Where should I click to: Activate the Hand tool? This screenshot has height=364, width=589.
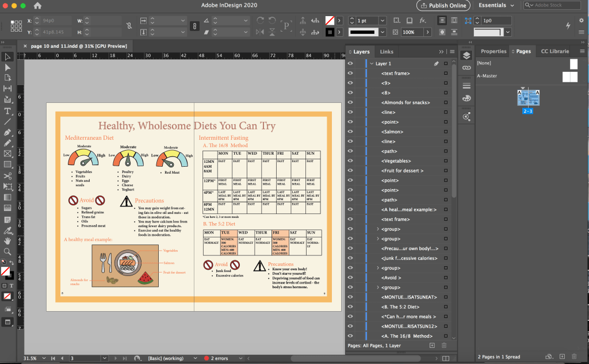[7, 240]
